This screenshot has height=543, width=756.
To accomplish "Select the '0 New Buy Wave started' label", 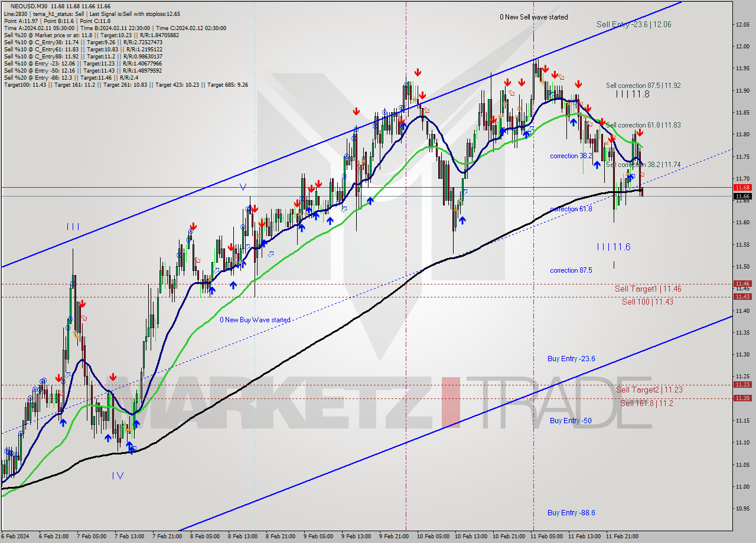I will click(255, 320).
